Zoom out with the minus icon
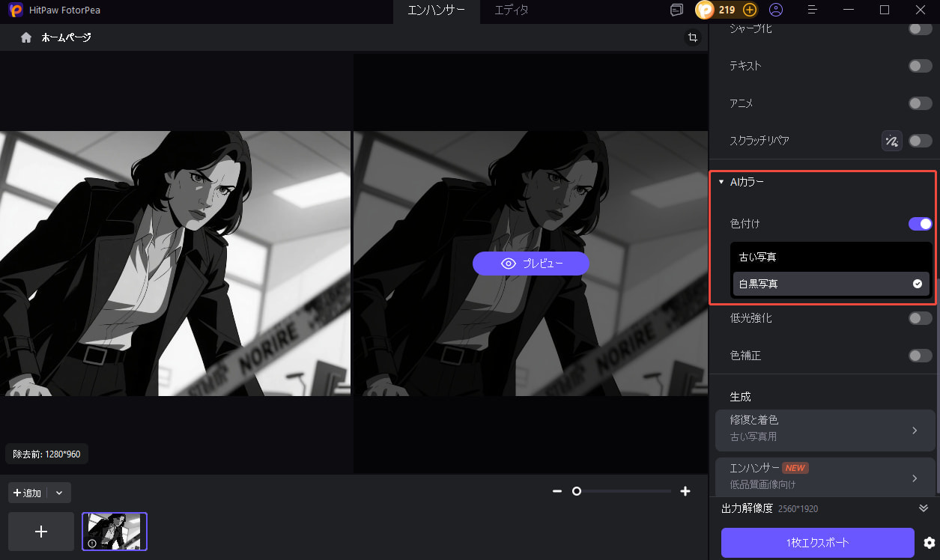This screenshot has height=560, width=940. pyautogui.click(x=557, y=491)
